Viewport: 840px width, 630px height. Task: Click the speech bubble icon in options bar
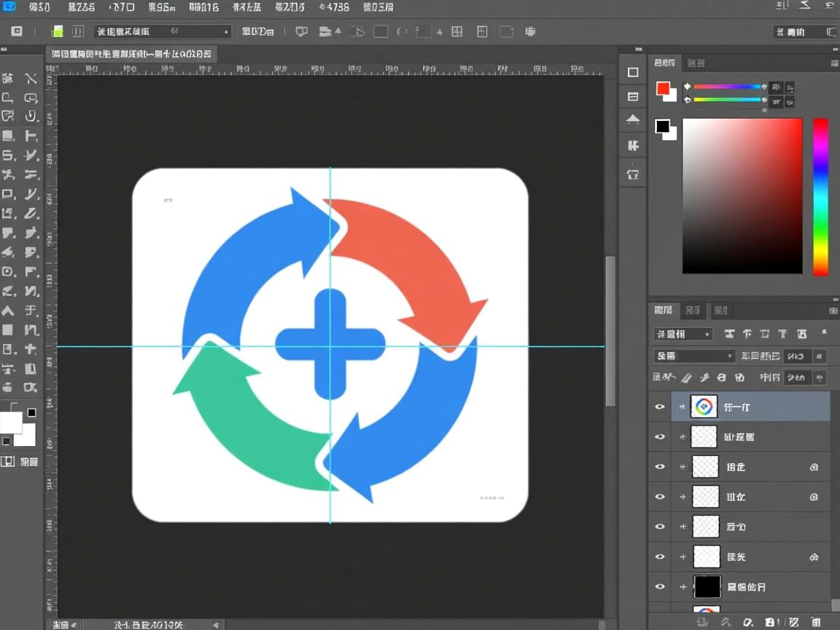(301, 31)
